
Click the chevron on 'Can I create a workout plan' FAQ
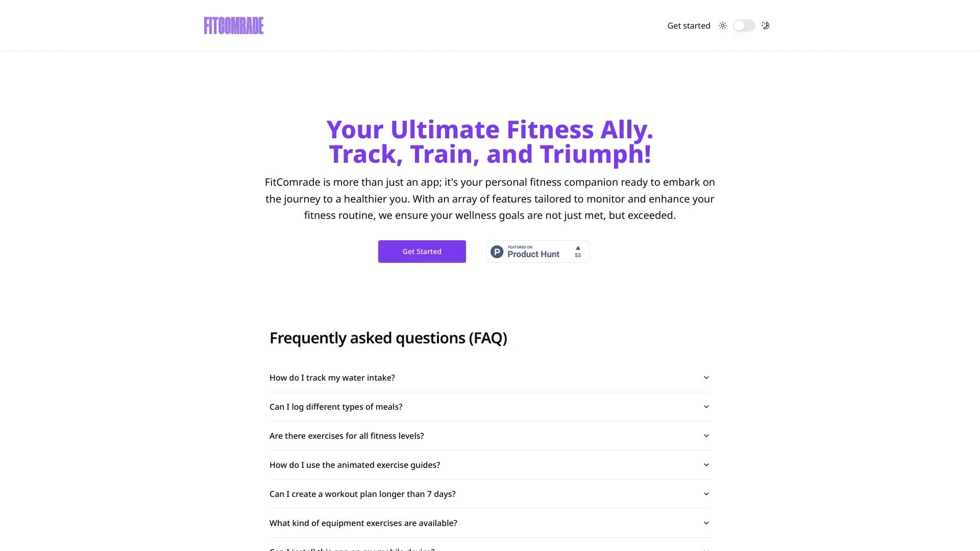click(x=706, y=494)
